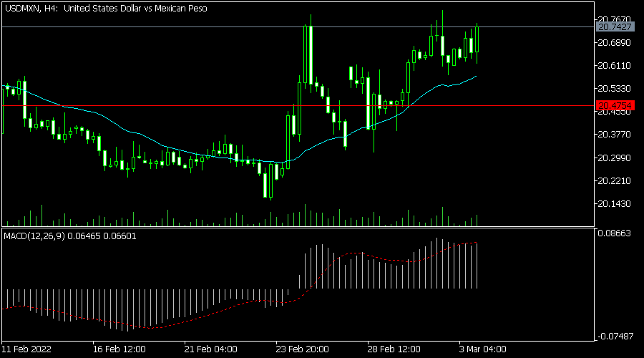Click the 20.5330 price scale value
The height and width of the screenshot is (358, 644).
tap(614, 89)
